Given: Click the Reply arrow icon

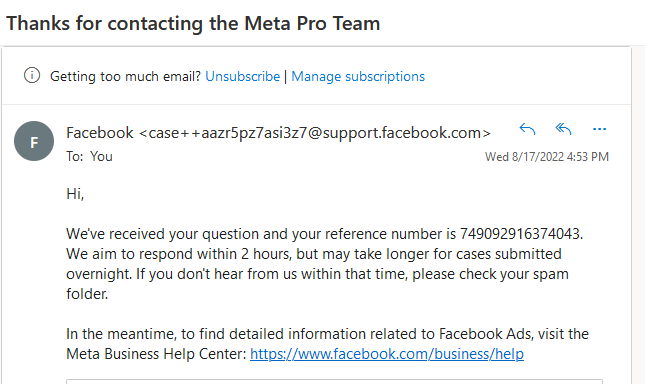Looking at the screenshot, I should pos(527,130).
